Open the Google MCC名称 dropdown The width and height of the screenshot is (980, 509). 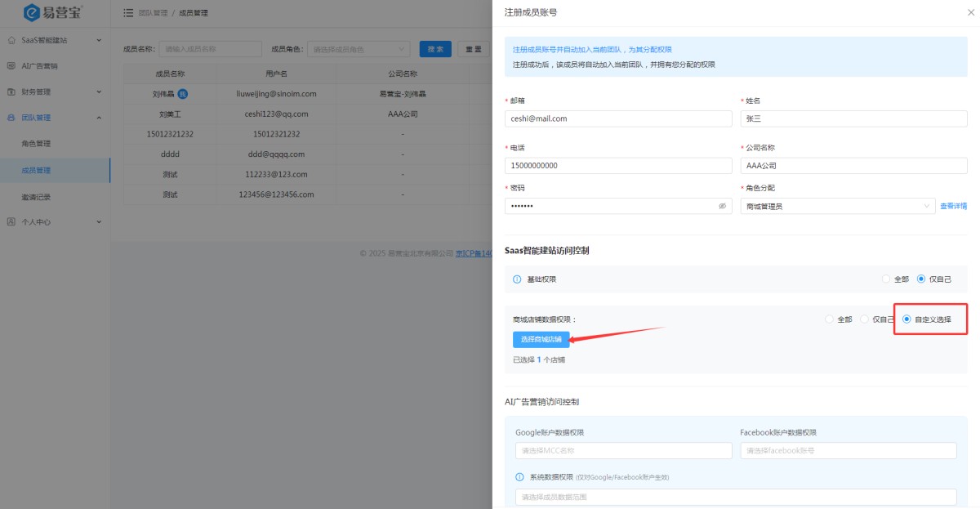623,451
